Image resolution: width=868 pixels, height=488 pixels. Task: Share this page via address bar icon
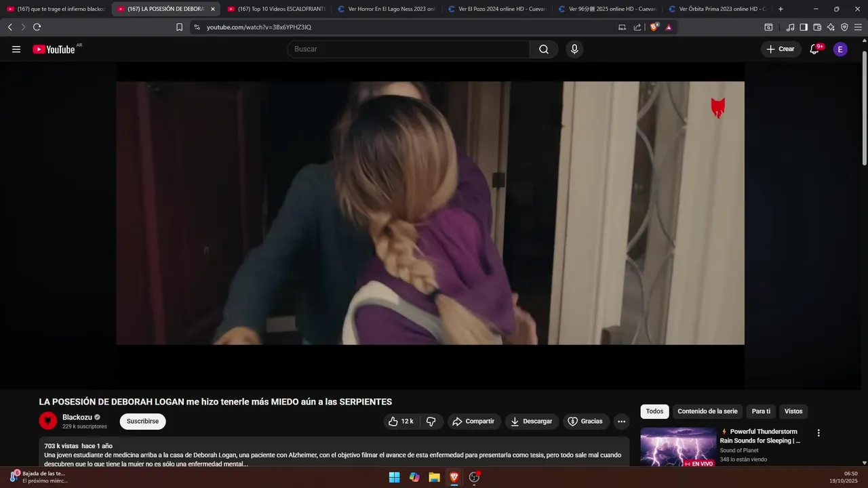(x=637, y=27)
